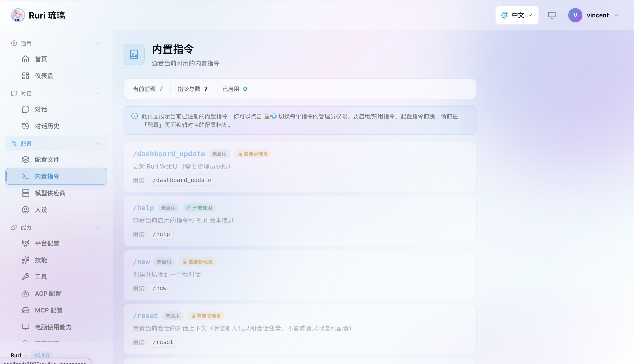
Task: Collapse the 配置 section chevron
Action: (98, 144)
